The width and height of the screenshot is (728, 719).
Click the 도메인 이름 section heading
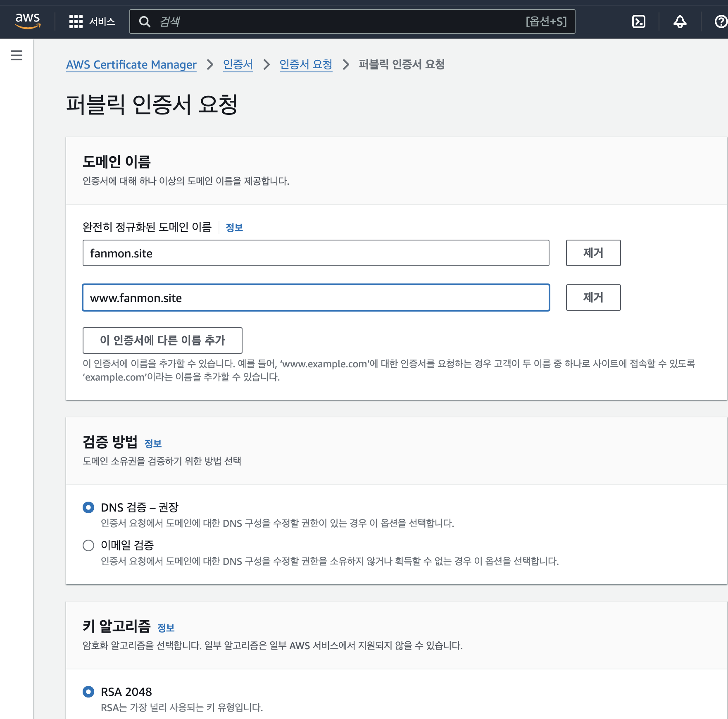pyautogui.click(x=117, y=162)
